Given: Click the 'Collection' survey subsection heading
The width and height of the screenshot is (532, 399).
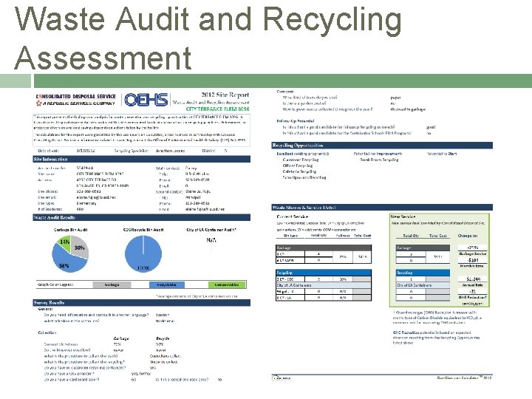Looking at the screenshot, I should pos(47,332).
